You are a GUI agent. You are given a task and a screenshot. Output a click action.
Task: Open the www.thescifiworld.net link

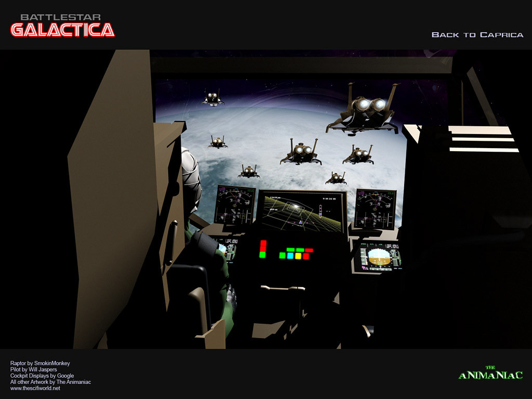35,388
